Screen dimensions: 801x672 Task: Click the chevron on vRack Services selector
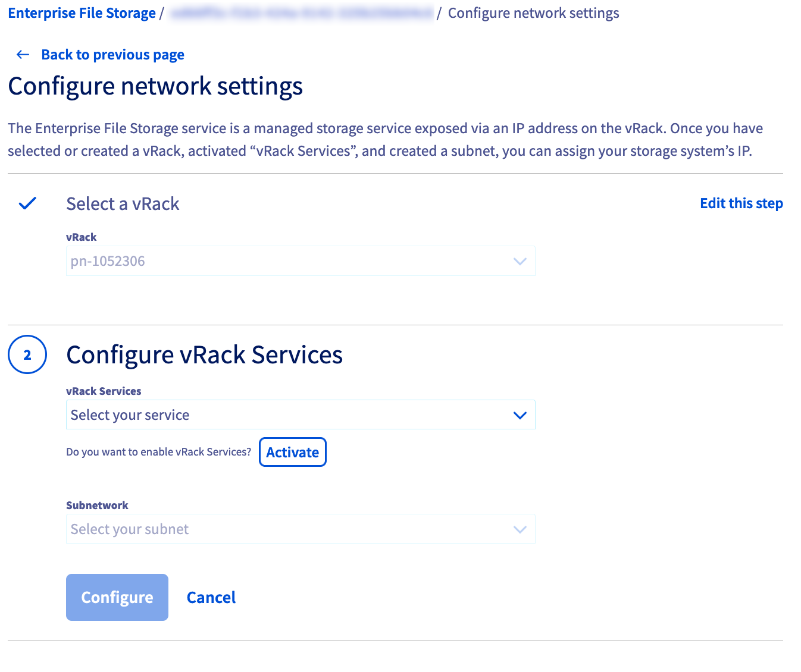click(x=519, y=414)
